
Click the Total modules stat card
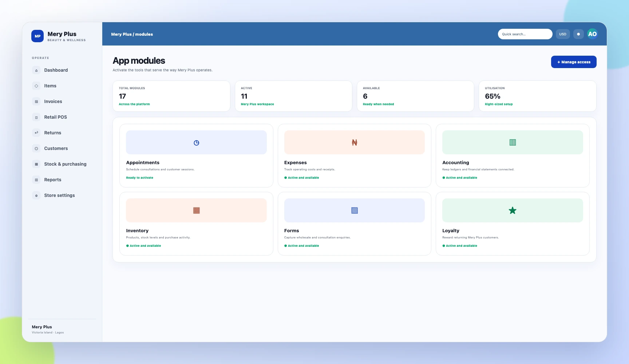pos(171,96)
